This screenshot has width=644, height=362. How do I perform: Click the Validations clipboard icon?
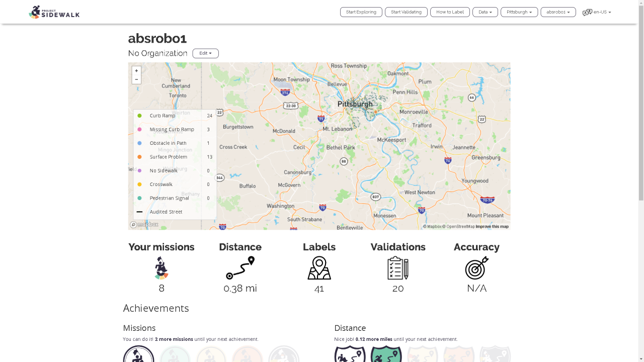(398, 268)
